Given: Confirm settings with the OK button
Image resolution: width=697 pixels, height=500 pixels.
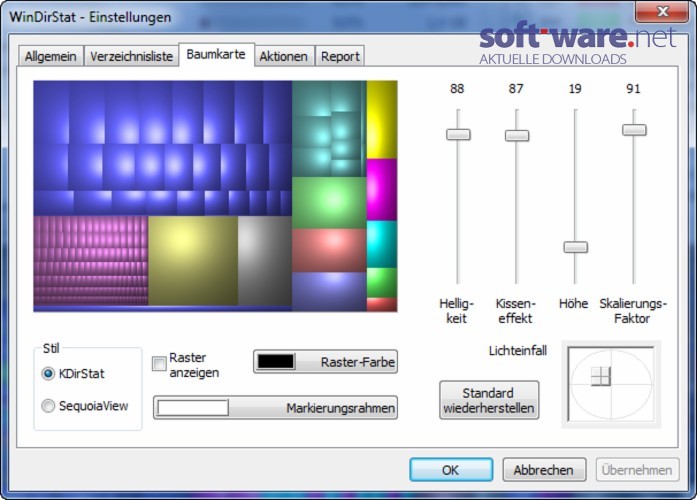Looking at the screenshot, I should [x=451, y=470].
